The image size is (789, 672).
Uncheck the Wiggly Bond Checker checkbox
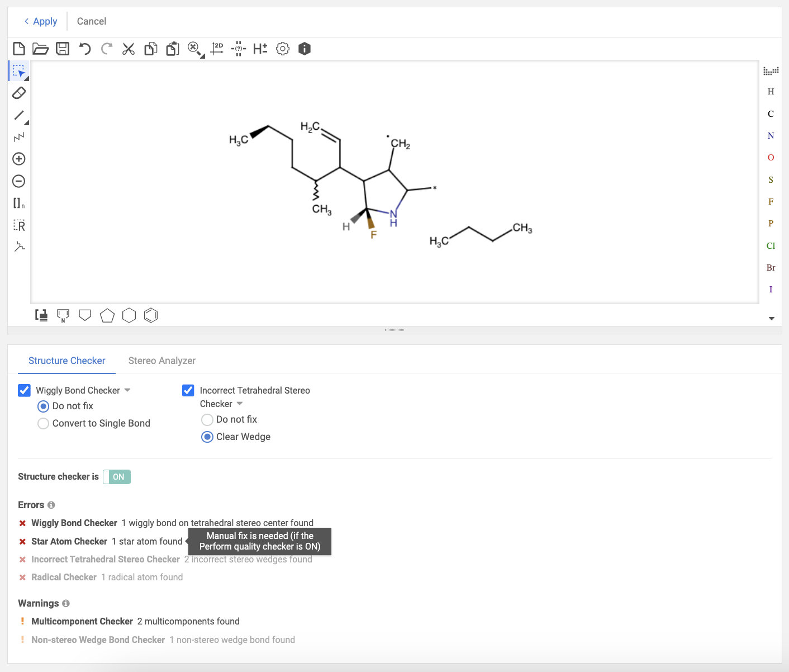pos(24,390)
